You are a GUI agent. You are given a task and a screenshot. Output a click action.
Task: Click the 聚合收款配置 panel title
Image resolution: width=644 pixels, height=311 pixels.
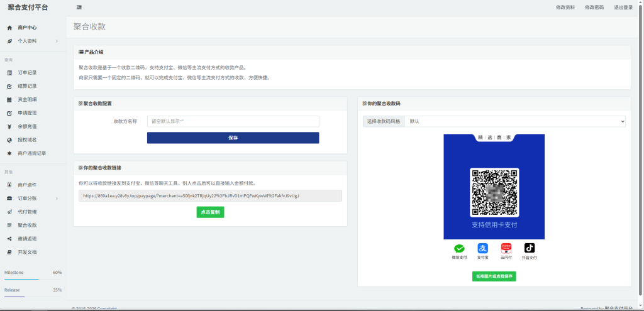[97, 104]
